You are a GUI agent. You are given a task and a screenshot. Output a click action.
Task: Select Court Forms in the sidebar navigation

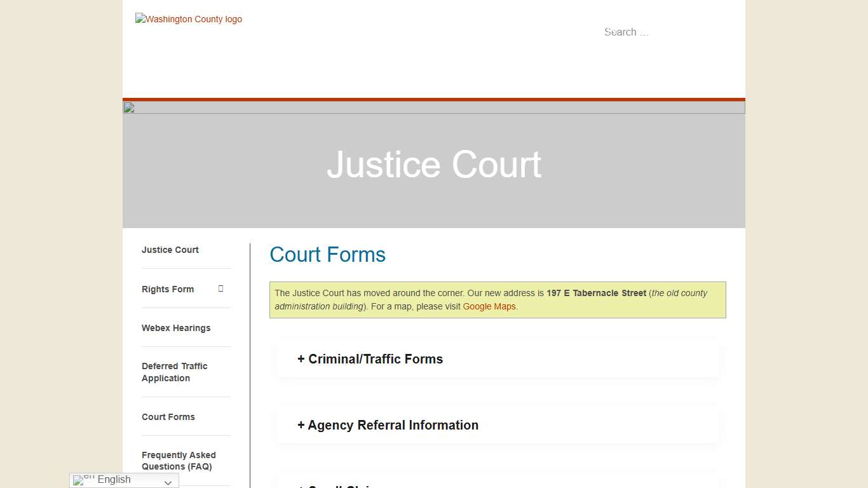click(168, 416)
